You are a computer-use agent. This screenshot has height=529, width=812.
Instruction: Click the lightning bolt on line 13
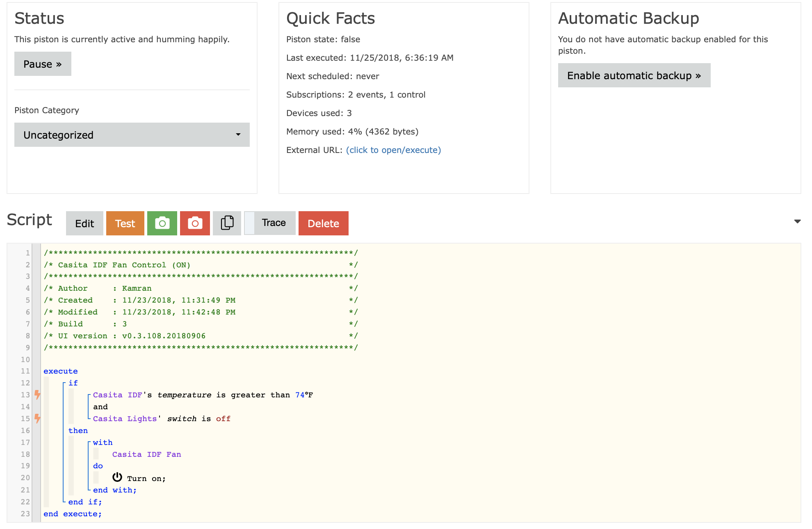[x=37, y=394]
